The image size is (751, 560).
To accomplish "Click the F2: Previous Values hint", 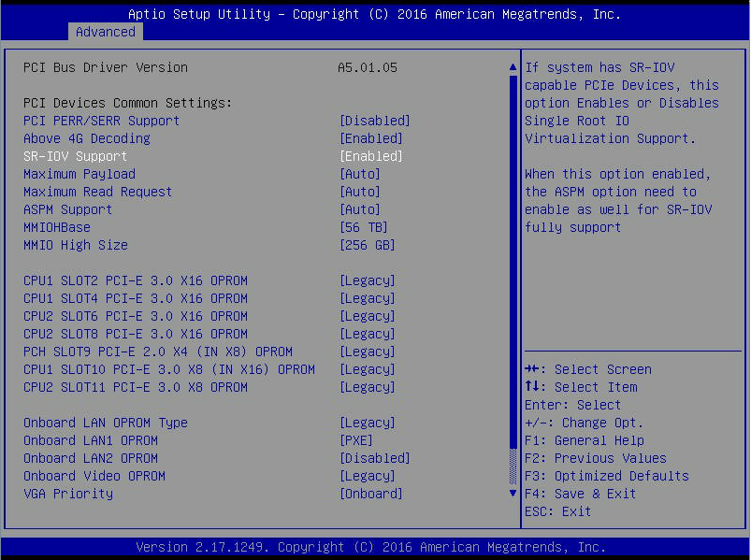I will tap(596, 458).
